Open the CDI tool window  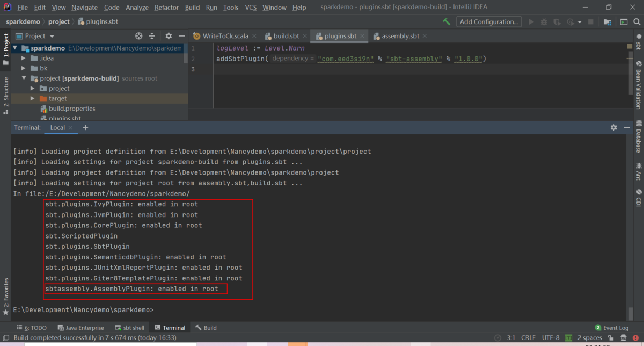[x=639, y=197]
